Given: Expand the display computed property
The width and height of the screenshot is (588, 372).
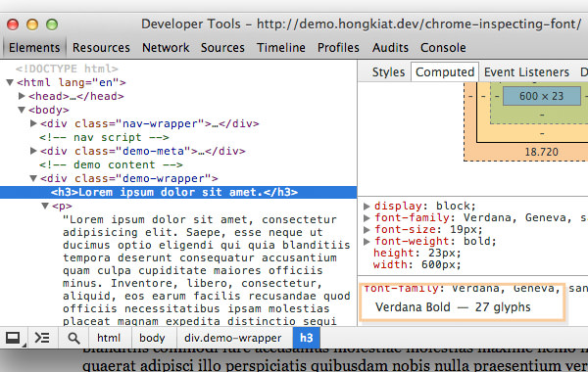Looking at the screenshot, I should tap(367, 206).
